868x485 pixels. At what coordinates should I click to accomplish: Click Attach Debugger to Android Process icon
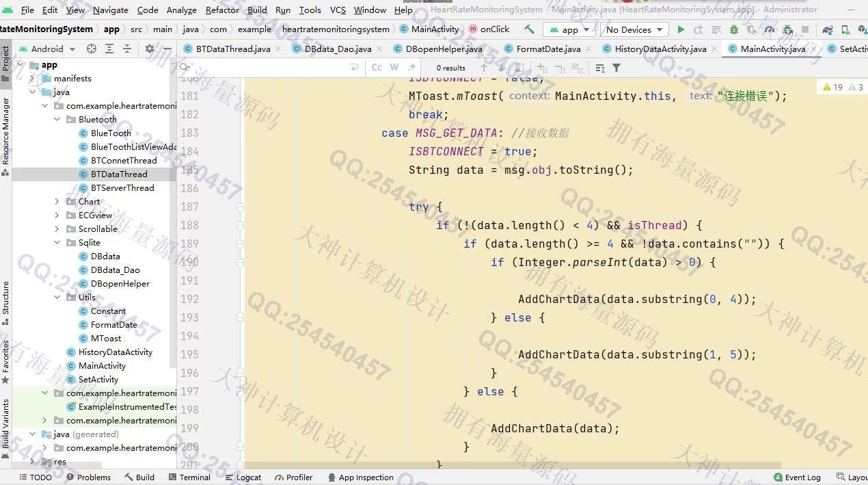point(787,29)
